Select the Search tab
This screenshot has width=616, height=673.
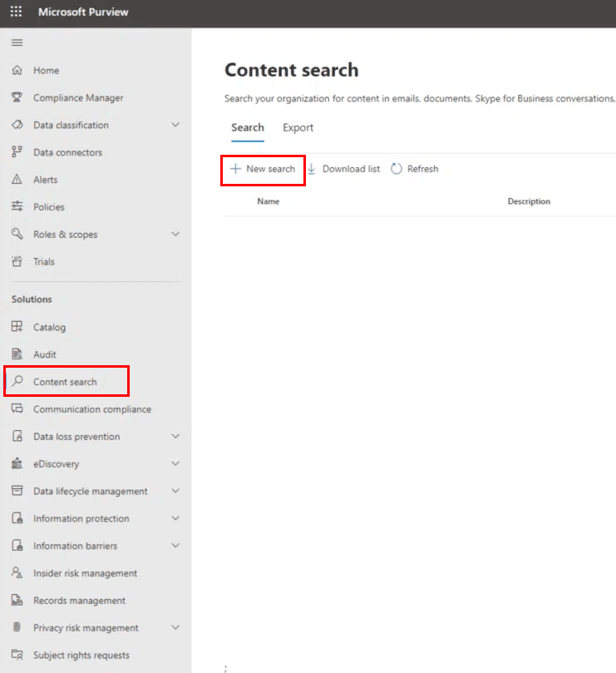(247, 127)
